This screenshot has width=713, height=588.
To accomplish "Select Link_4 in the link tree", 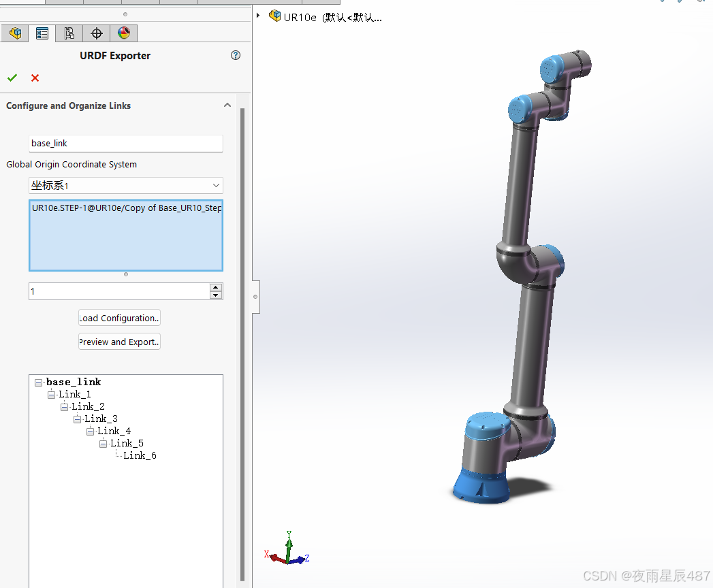I will 114,431.
